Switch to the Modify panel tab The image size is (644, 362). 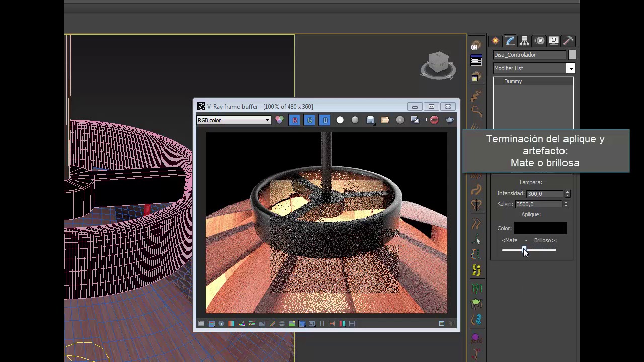pyautogui.click(x=510, y=41)
